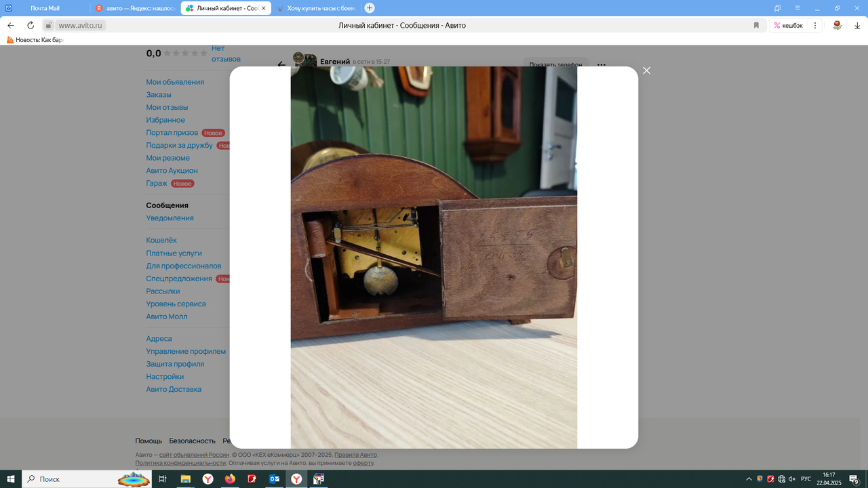868x488 pixels.
Task: Launch Firefox from the taskbar
Action: click(x=230, y=479)
